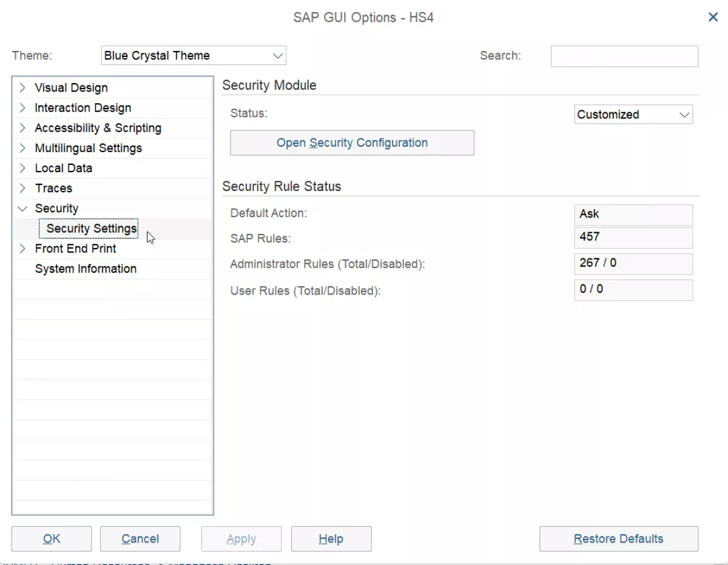
Task: Click the Security Rule Status section heading
Action: click(x=281, y=187)
